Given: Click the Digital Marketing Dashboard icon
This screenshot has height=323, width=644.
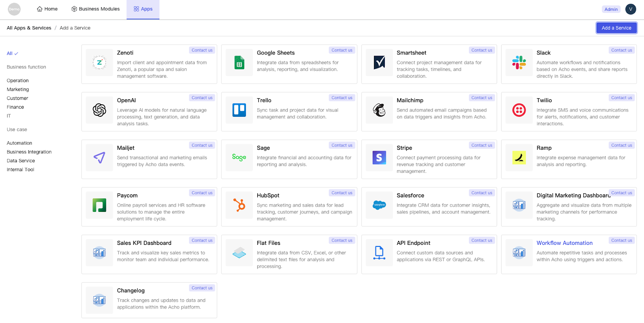Looking at the screenshot, I should pyautogui.click(x=519, y=205).
